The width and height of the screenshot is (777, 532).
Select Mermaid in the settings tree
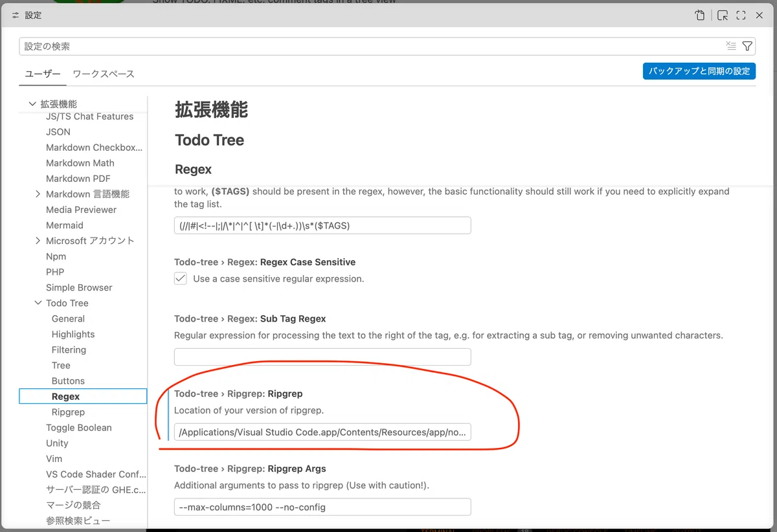click(65, 225)
